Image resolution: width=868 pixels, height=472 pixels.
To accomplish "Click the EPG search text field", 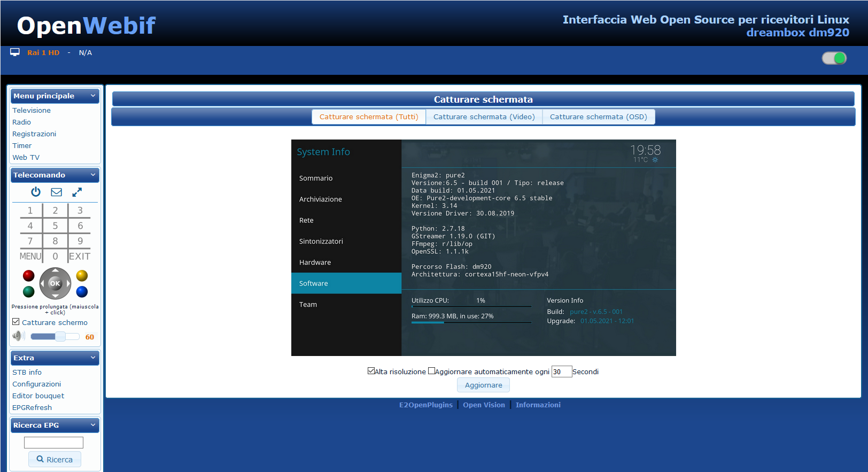I will tap(53, 442).
